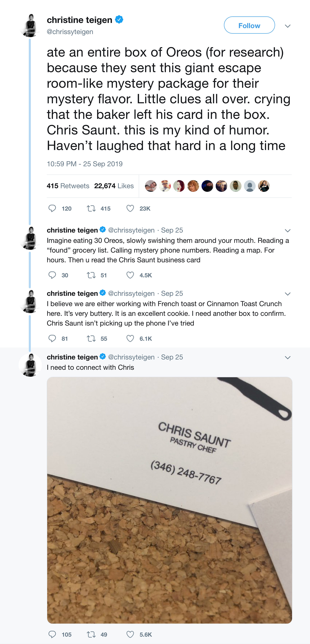Click reply icon on the main Oreos tweet
This screenshot has width=310, height=644.
(52, 208)
